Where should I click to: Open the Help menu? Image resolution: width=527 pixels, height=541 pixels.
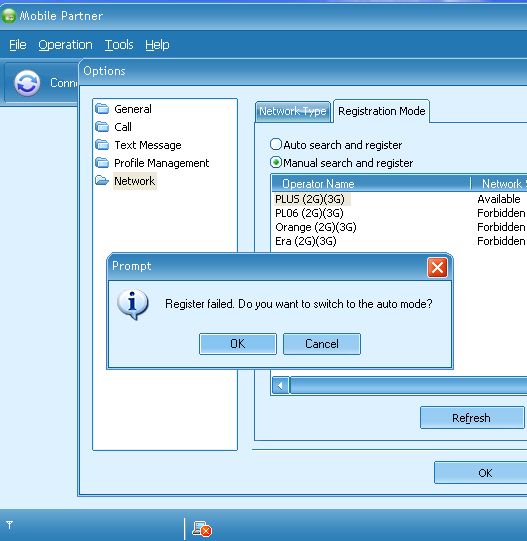(157, 45)
